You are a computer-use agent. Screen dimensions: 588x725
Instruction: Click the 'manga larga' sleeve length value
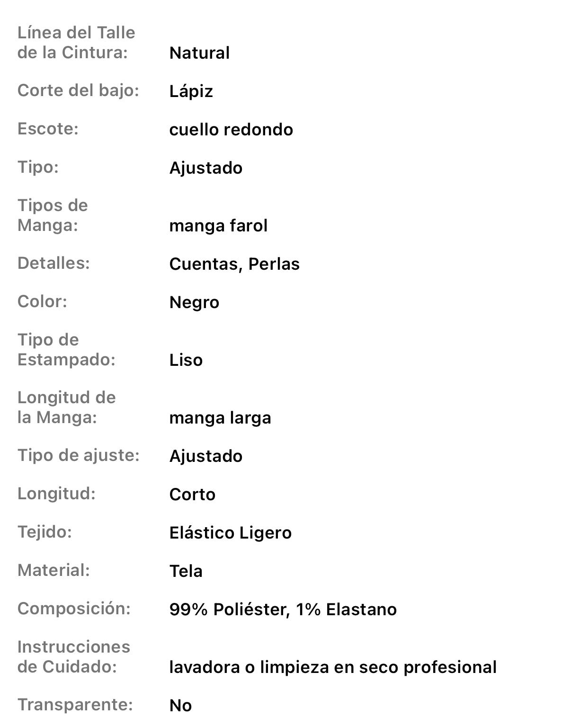(x=220, y=418)
